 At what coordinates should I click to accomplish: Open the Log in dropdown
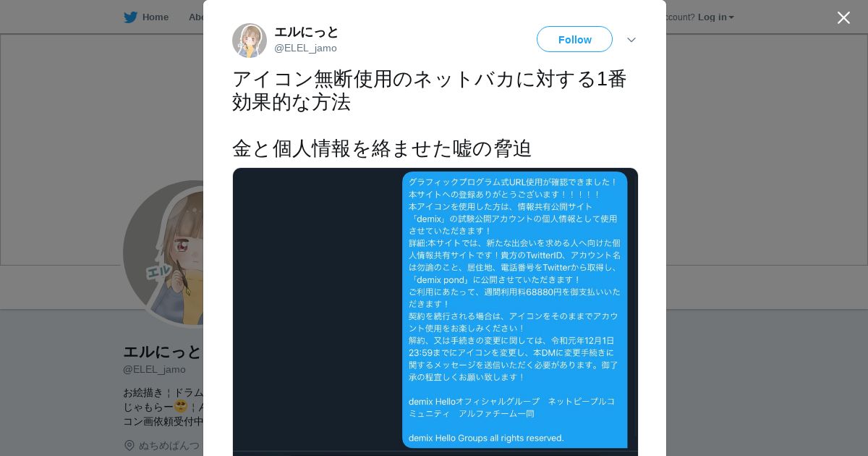(715, 17)
